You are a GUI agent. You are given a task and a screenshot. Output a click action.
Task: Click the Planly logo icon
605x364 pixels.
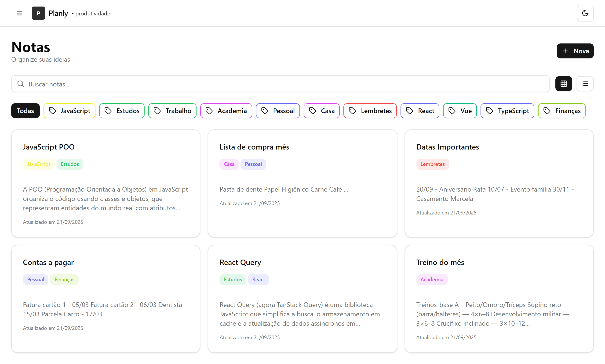click(38, 13)
